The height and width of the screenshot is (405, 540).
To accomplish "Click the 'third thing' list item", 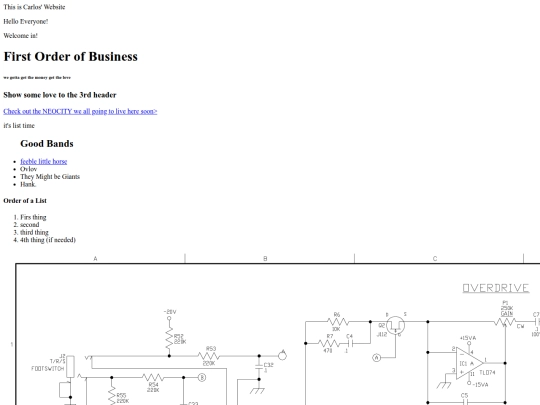I will 34,232.
